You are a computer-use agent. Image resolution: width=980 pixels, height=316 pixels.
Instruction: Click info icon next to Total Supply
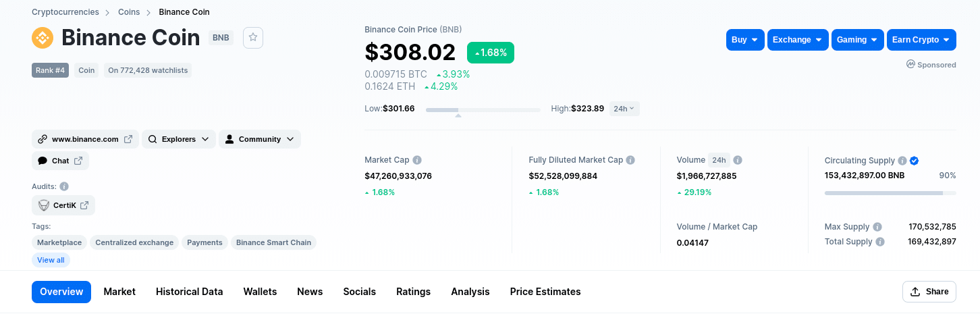[880, 242]
